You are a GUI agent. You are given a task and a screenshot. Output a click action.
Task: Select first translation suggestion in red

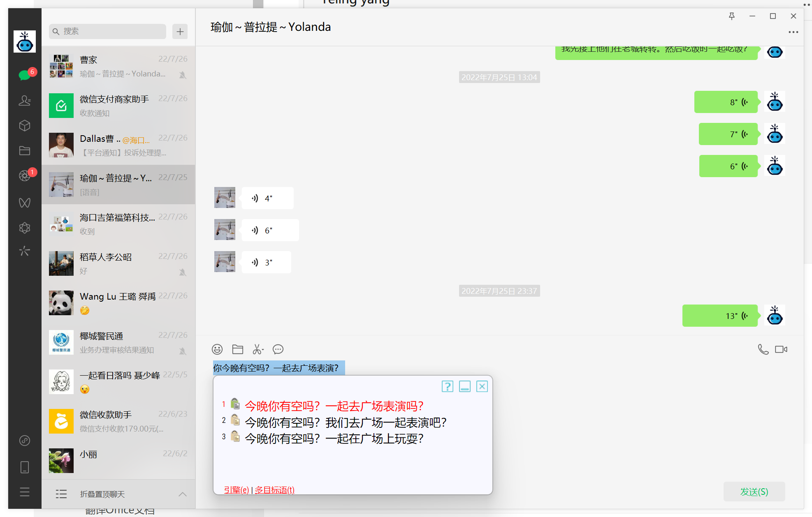click(x=334, y=406)
